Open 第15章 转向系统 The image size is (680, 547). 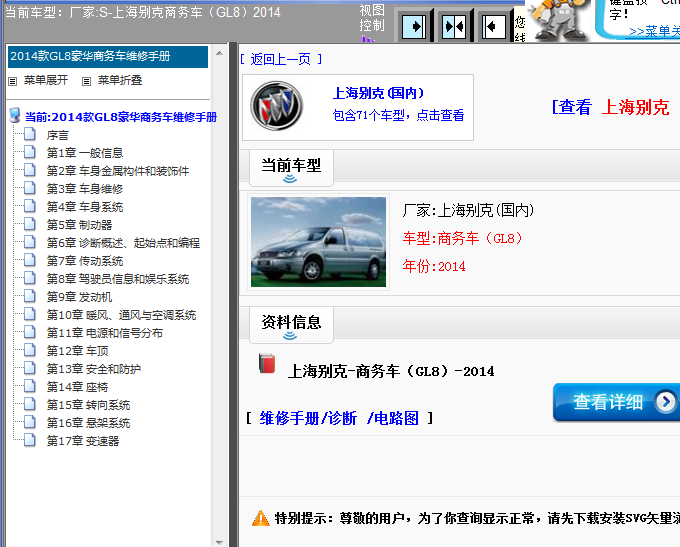click(88, 405)
